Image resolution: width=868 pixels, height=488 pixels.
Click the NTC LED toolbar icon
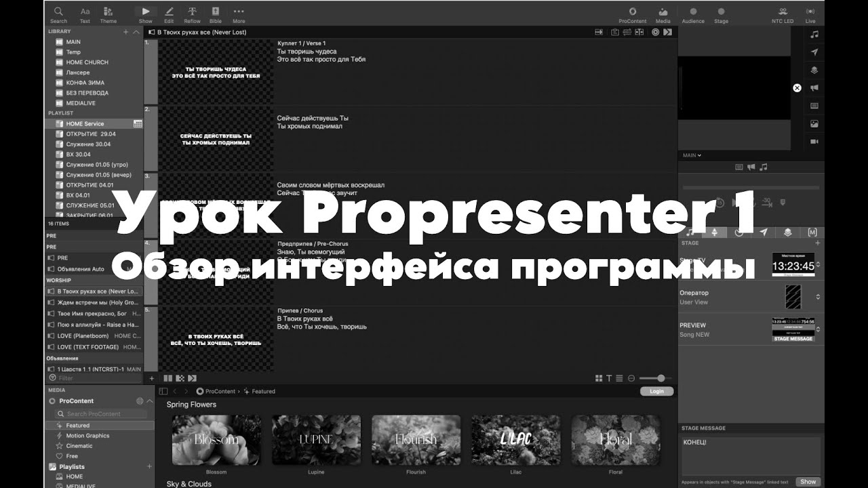(783, 15)
